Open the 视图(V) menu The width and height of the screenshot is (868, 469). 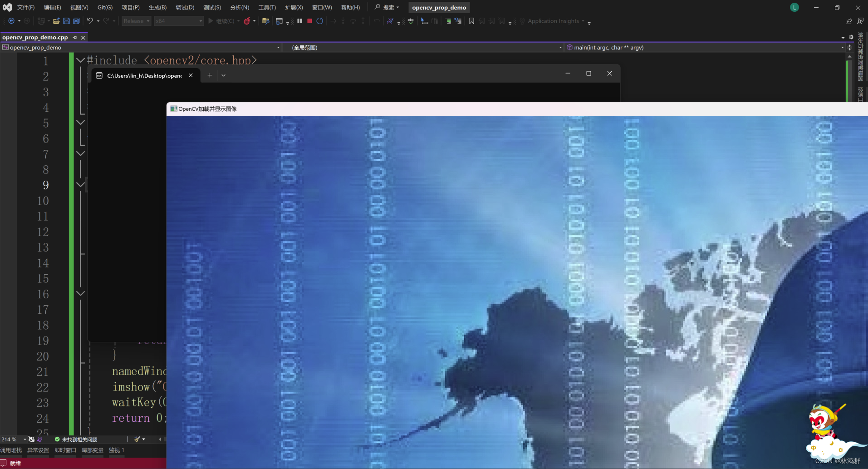pyautogui.click(x=79, y=7)
